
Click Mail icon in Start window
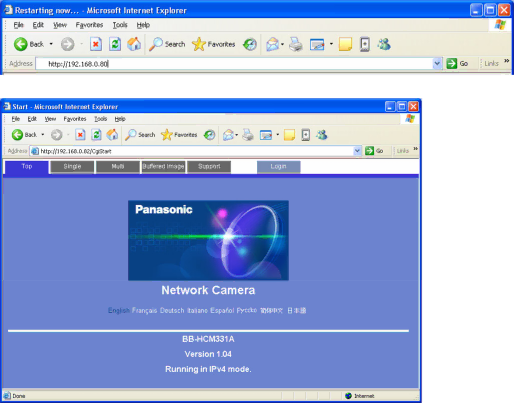(228, 135)
